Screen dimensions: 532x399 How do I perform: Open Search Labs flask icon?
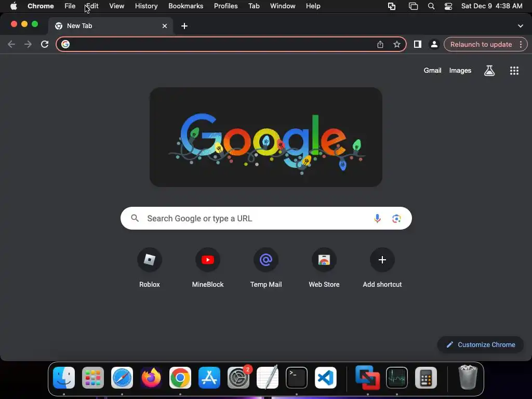pyautogui.click(x=489, y=71)
